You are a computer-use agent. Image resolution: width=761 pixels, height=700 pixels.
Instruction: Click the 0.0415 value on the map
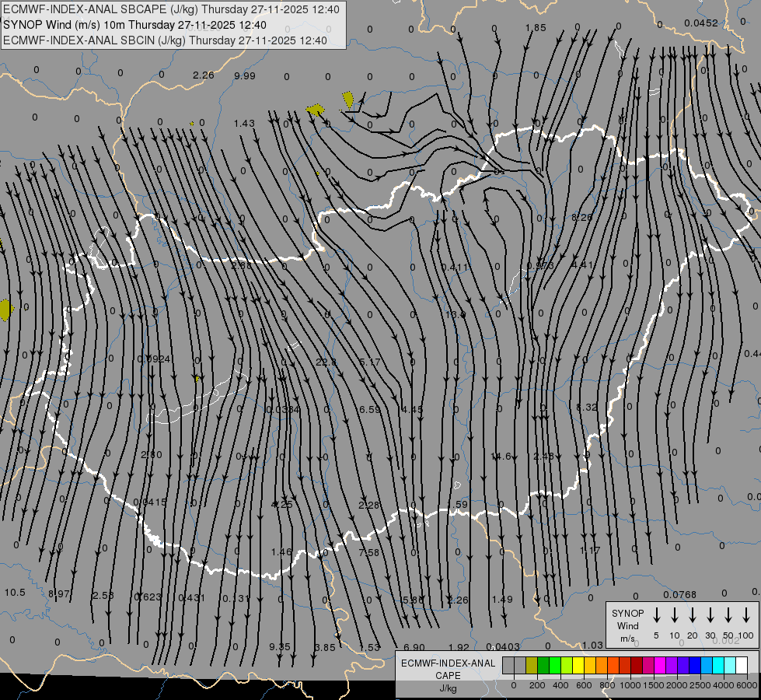click(x=150, y=502)
